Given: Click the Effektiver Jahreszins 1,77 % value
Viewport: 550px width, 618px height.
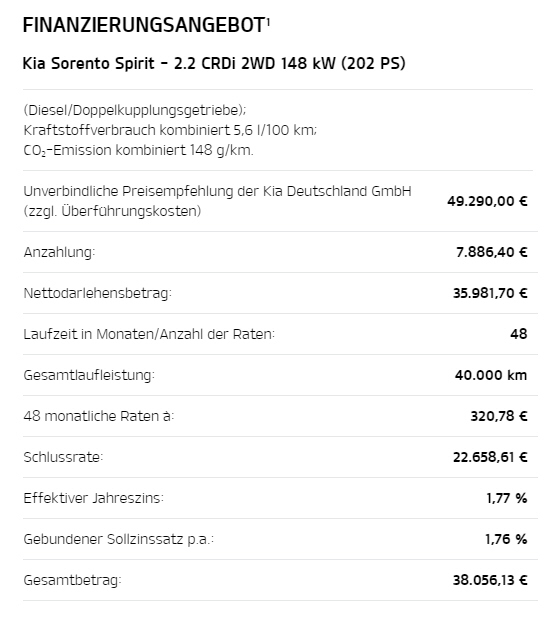Looking at the screenshot, I should click(507, 498).
